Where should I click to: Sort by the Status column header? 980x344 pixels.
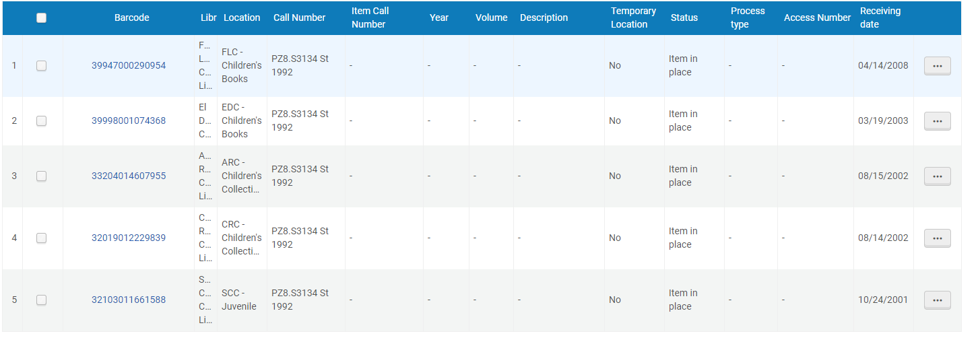coord(684,18)
